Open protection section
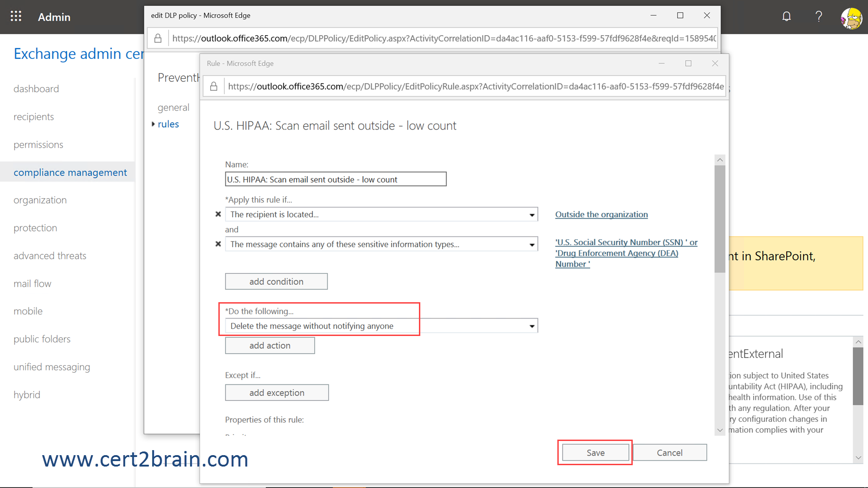Image resolution: width=868 pixels, height=488 pixels. pyautogui.click(x=35, y=228)
